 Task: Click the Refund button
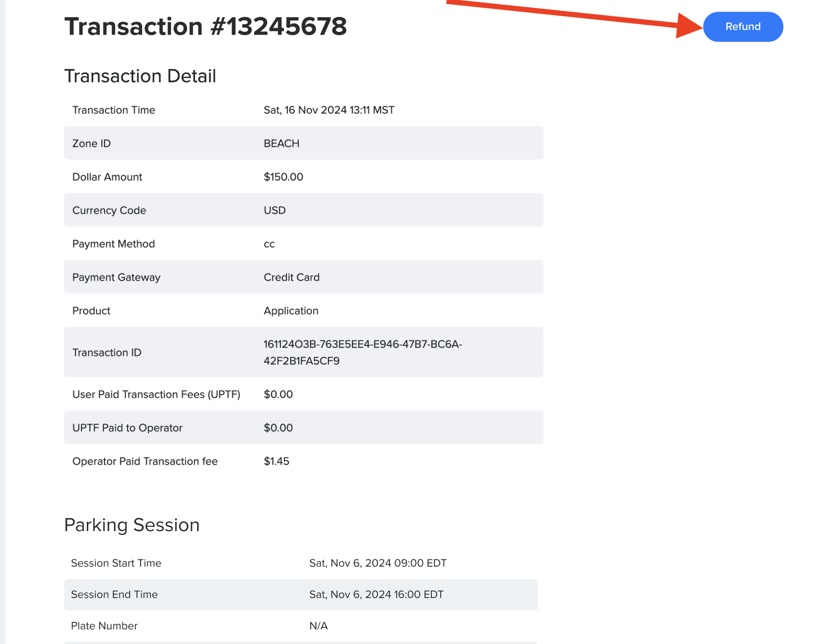click(743, 27)
